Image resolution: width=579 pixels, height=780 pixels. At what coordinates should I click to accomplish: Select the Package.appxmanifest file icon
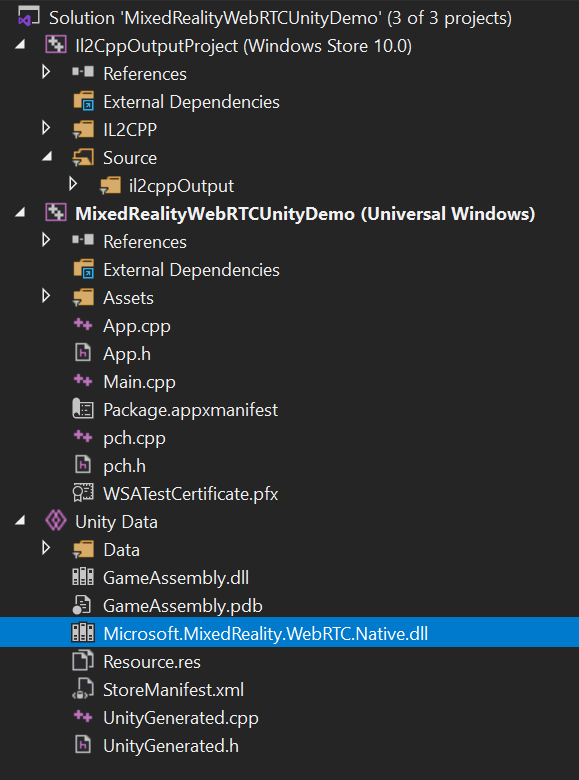tap(83, 410)
